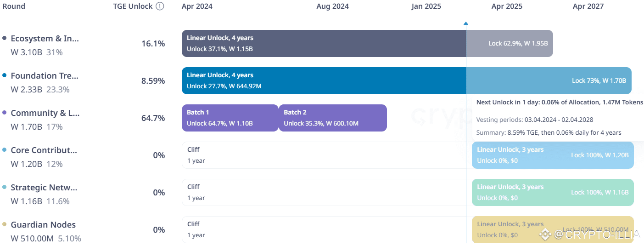
Task: Click the current date triangle marker
Action: (466, 23)
